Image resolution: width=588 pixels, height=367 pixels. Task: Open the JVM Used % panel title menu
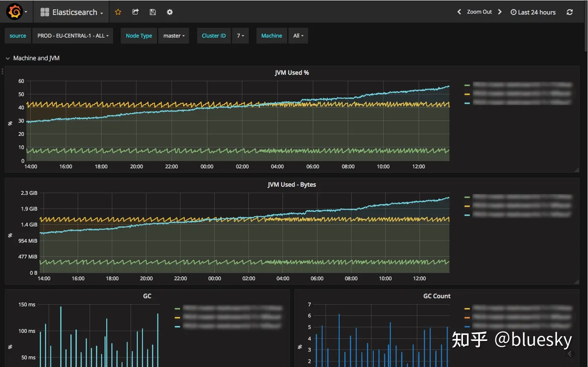292,73
